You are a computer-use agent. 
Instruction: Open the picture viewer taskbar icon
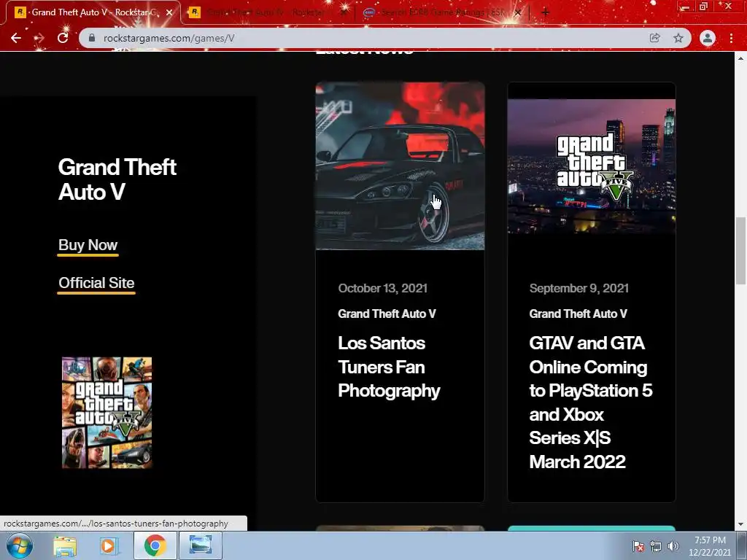200,545
